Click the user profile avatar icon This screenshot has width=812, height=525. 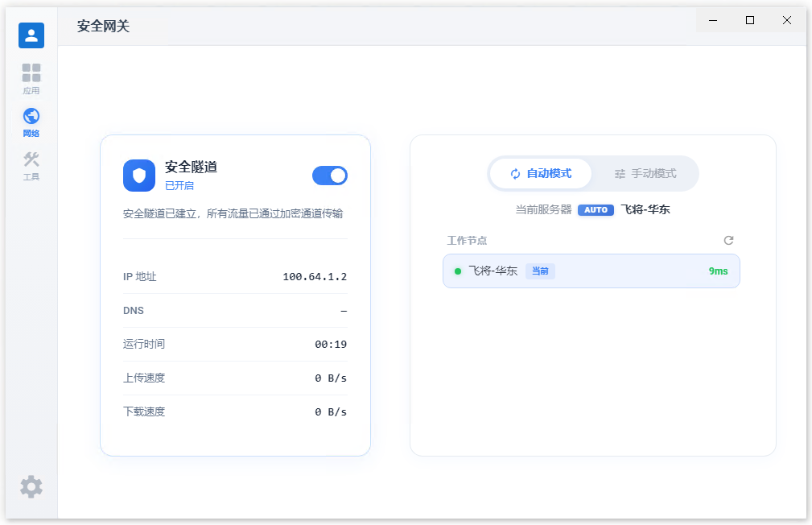tap(31, 35)
